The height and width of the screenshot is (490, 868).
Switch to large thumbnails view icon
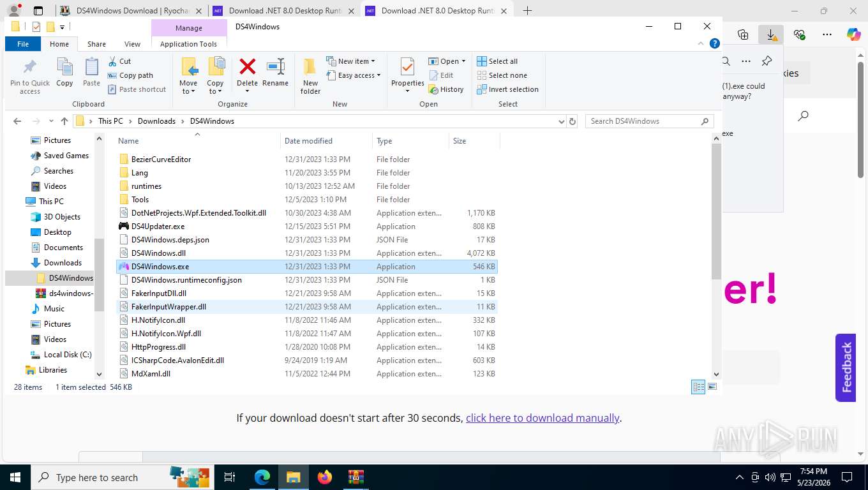(712, 387)
